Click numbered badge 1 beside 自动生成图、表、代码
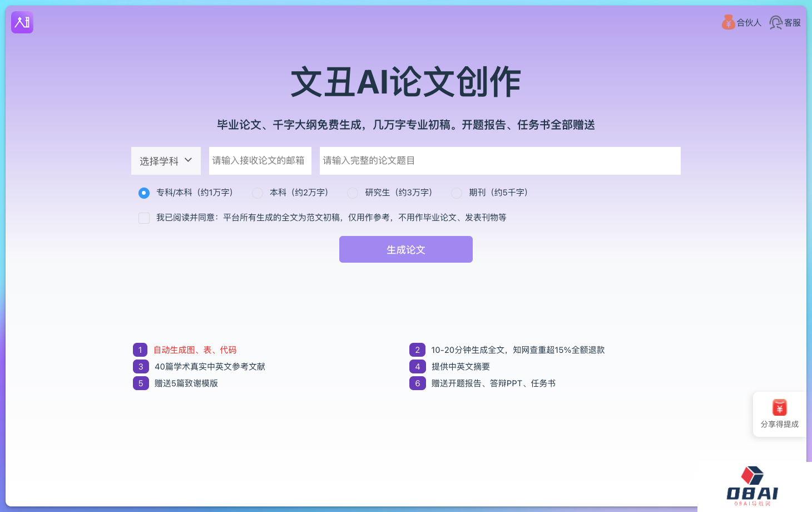 click(x=140, y=349)
